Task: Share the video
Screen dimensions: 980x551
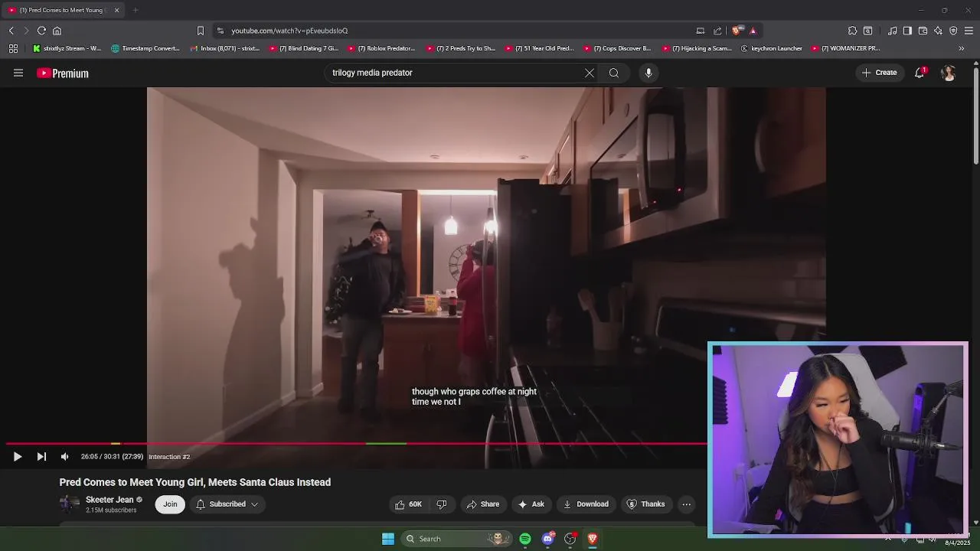Action: pos(483,504)
